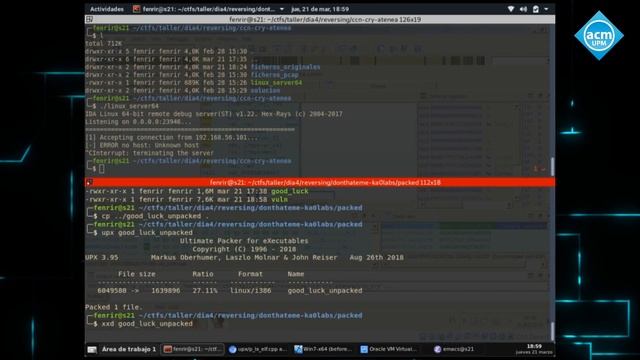This screenshot has width=640, height=360.
Task: Click 'Listening on 0.0.0.0:23946...' line
Action: pos(138,122)
